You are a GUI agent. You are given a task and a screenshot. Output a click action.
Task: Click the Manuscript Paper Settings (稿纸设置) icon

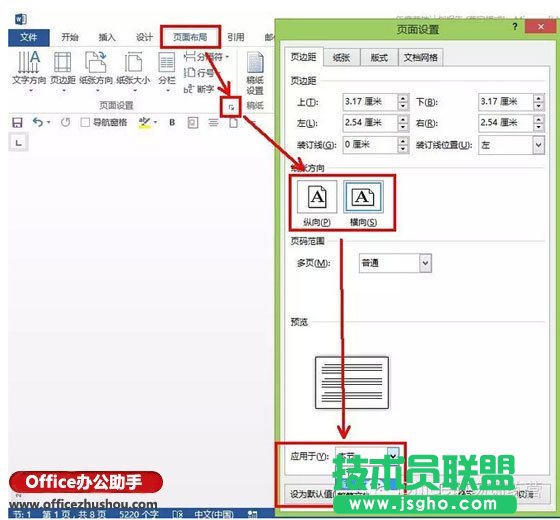(255, 73)
